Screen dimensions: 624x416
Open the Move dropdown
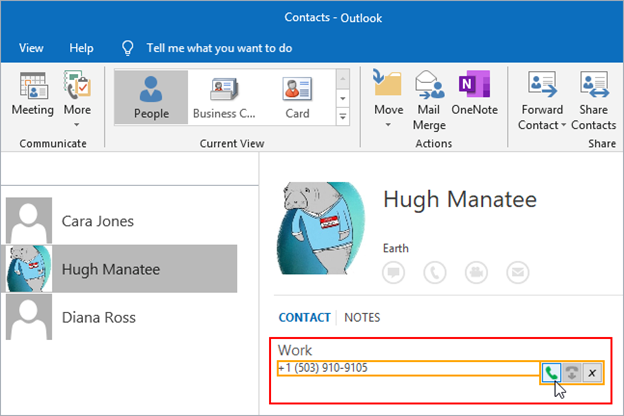pos(388,98)
